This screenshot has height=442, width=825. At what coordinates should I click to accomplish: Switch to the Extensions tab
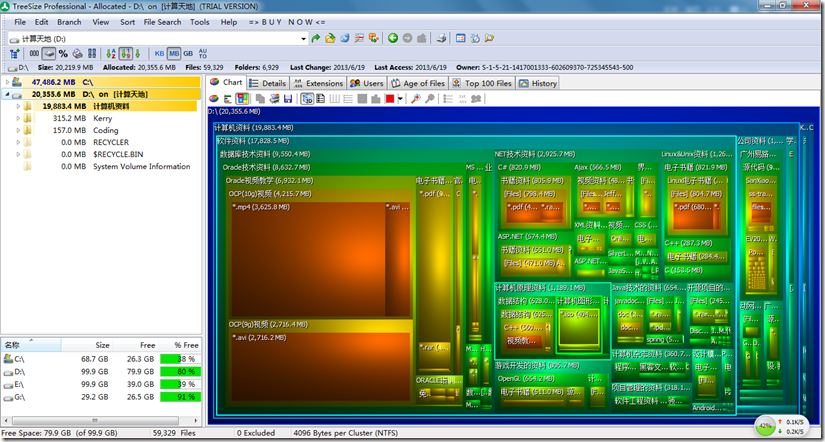318,83
